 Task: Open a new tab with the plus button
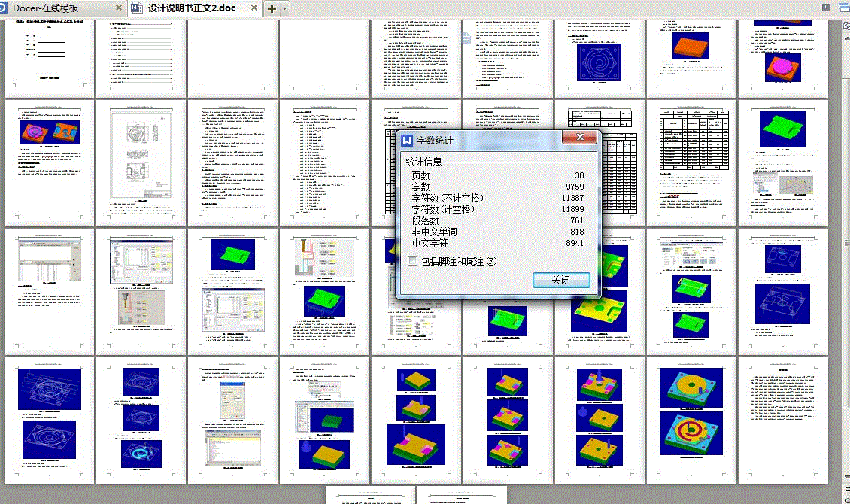[x=272, y=8]
